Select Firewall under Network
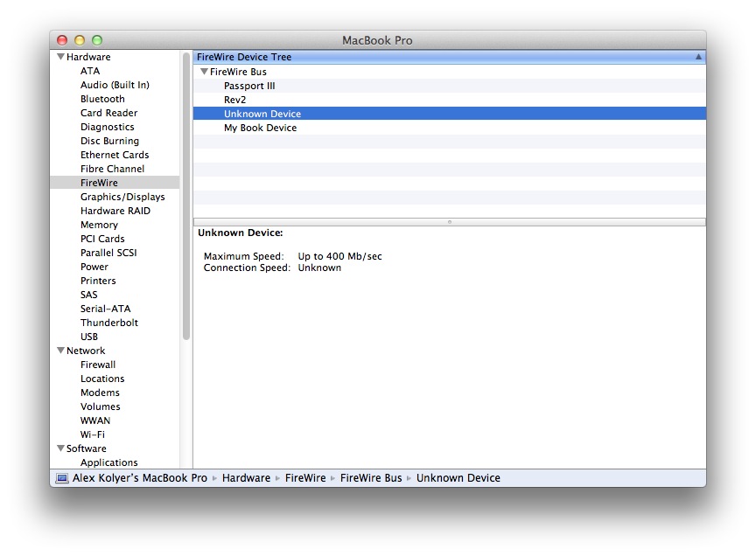This screenshot has height=556, width=756. click(x=98, y=365)
